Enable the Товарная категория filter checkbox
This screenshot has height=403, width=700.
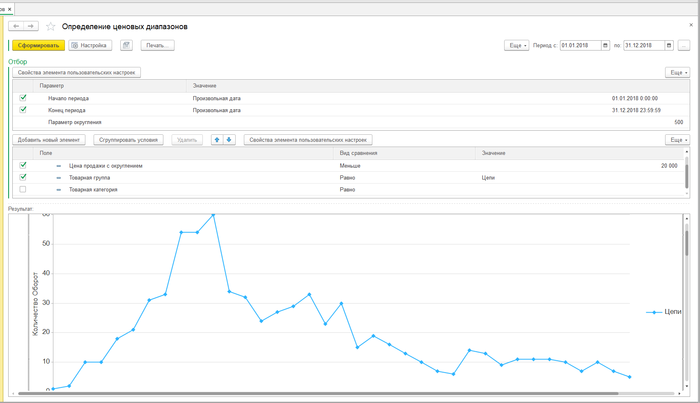click(x=23, y=189)
